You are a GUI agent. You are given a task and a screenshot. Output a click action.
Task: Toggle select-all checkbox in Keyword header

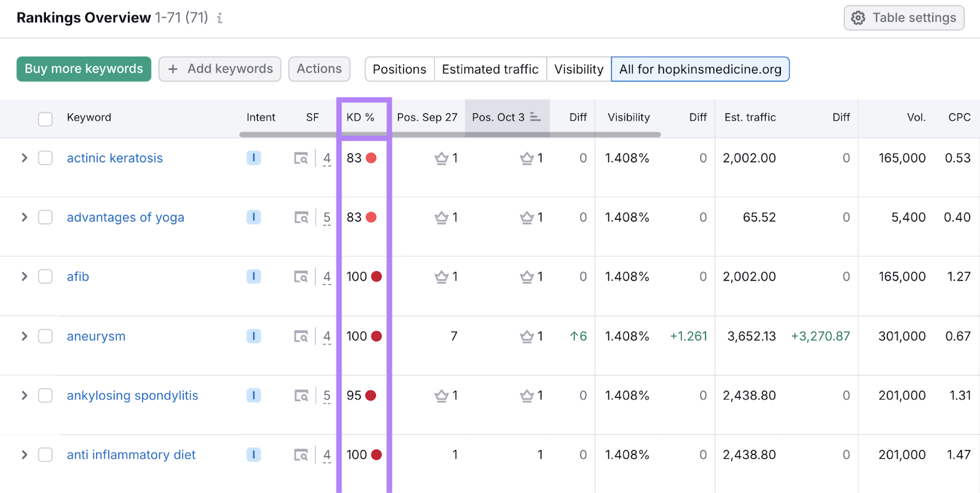point(45,119)
